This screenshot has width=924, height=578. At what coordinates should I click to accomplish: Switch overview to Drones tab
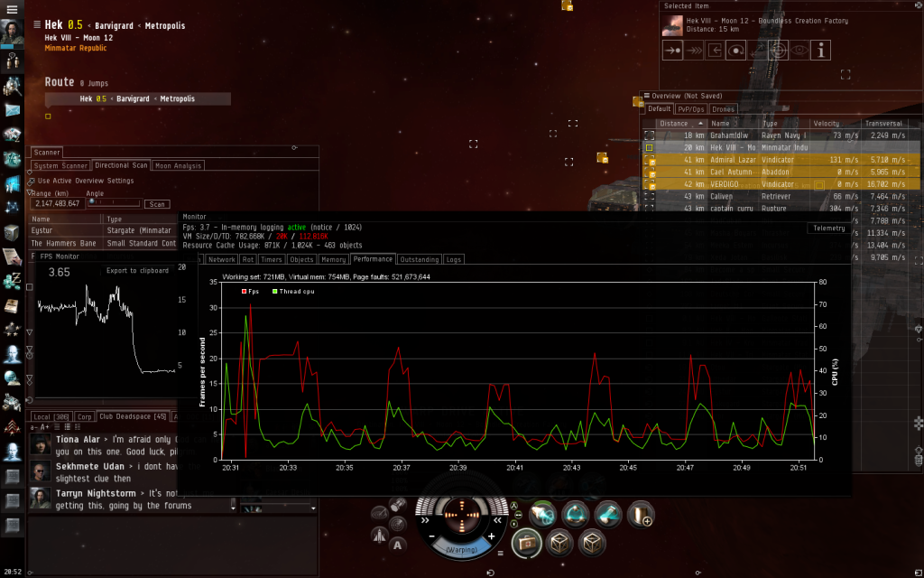click(723, 109)
